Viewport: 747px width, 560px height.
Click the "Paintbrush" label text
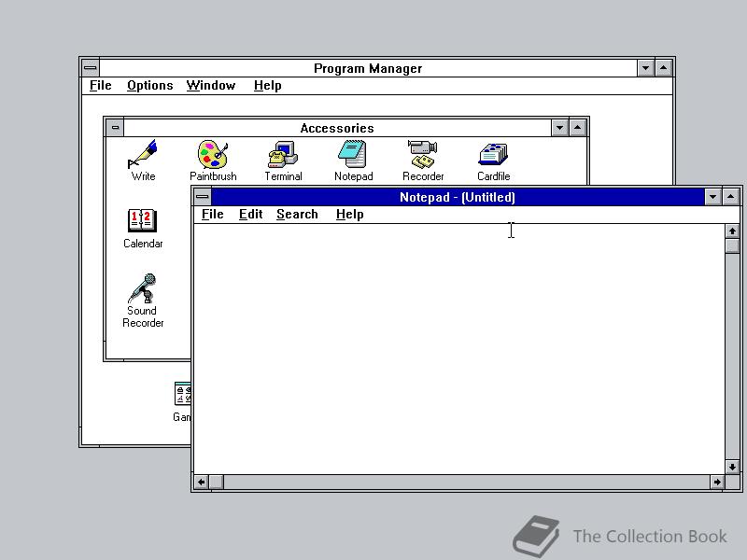coord(213,176)
